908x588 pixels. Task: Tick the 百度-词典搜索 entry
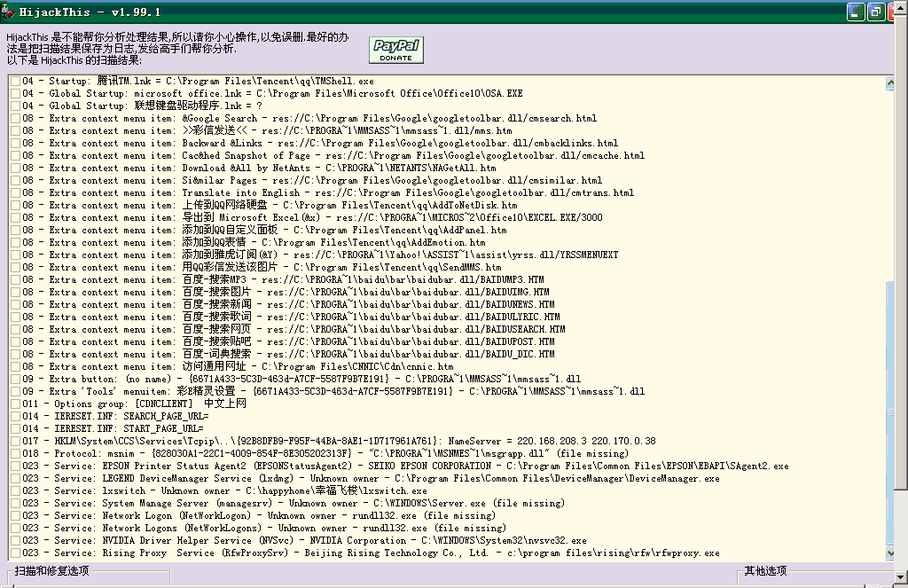(16, 354)
